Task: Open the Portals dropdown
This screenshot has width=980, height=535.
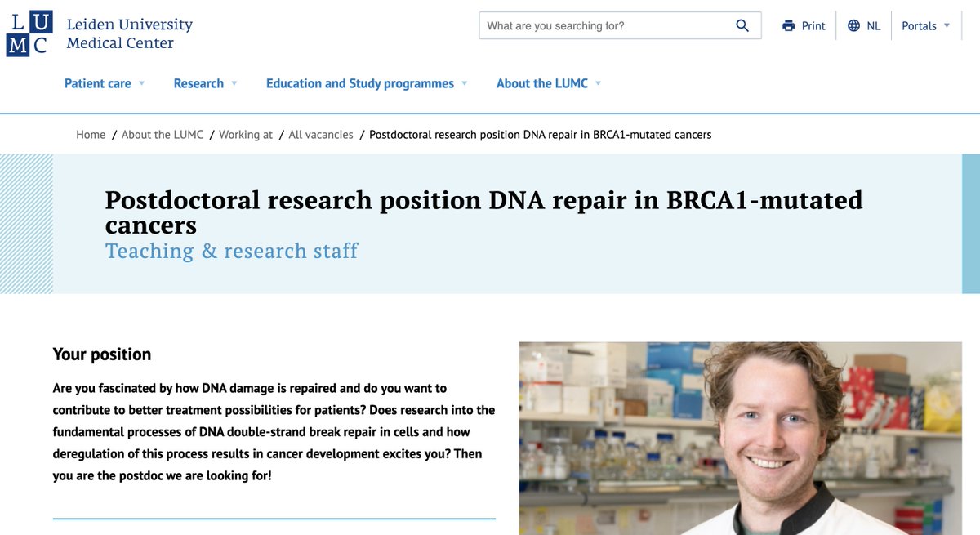Action: point(926,25)
